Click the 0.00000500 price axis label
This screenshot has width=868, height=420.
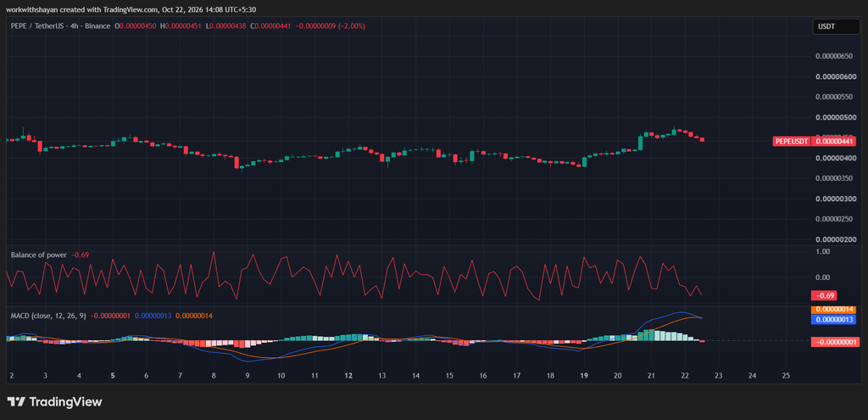click(835, 117)
